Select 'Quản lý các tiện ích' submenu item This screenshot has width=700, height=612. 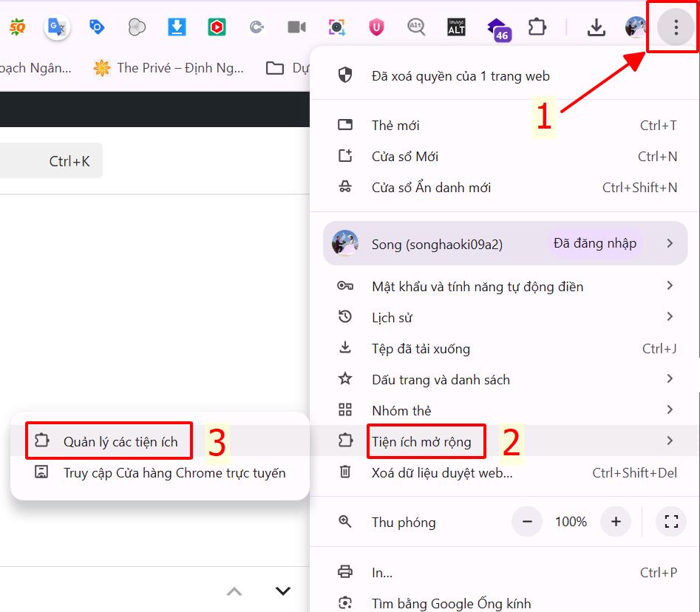160,441
